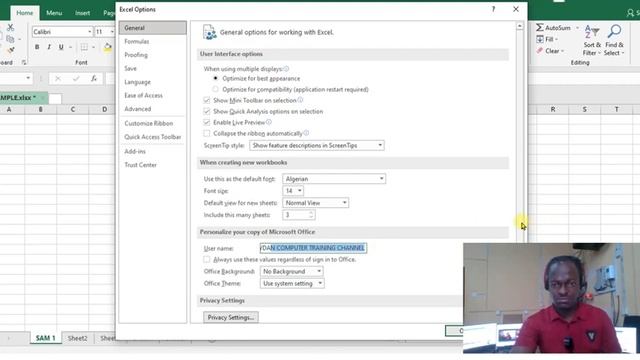Click the Bold button in Font group
Image resolution: width=640 pixels, height=360 pixels.
37,47
